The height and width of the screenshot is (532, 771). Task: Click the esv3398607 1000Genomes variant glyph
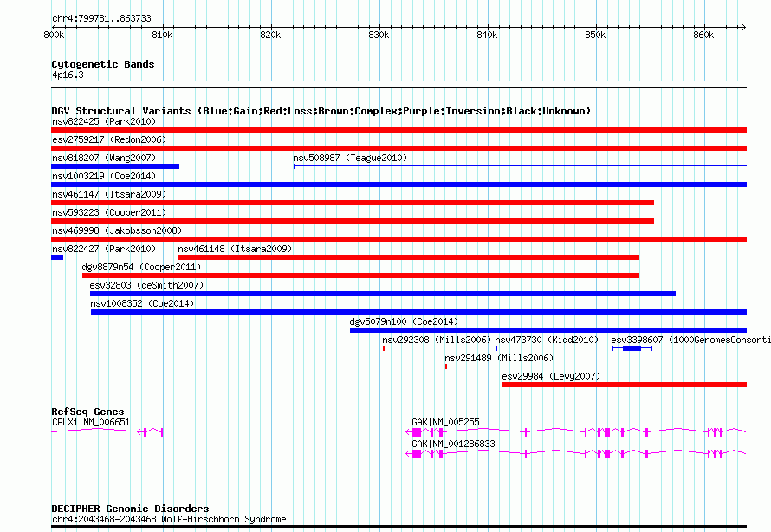[632, 348]
